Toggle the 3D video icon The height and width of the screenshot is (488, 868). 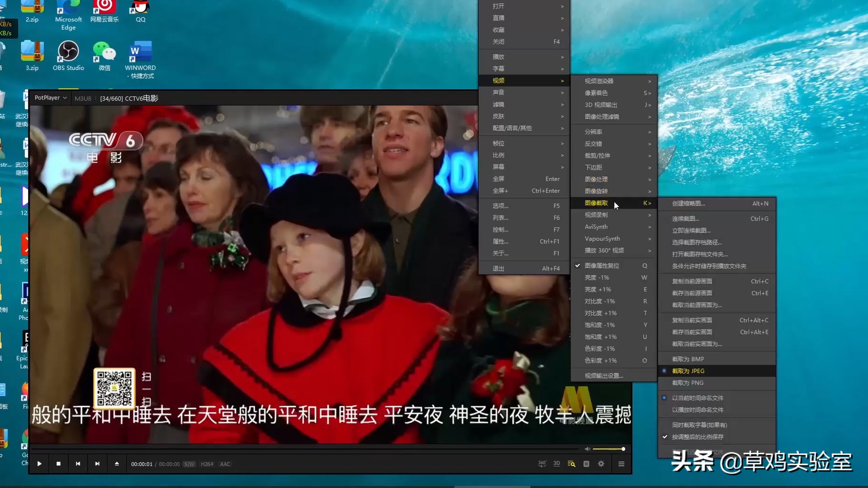coord(557,464)
